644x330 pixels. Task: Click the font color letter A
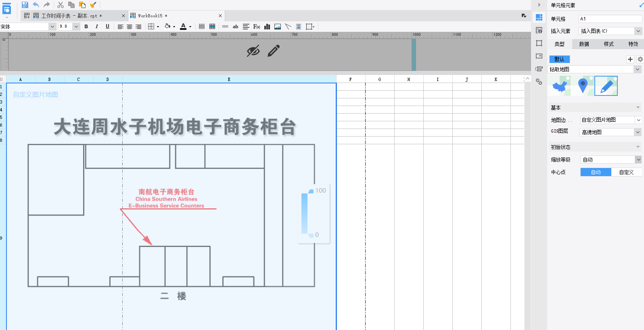(x=183, y=27)
